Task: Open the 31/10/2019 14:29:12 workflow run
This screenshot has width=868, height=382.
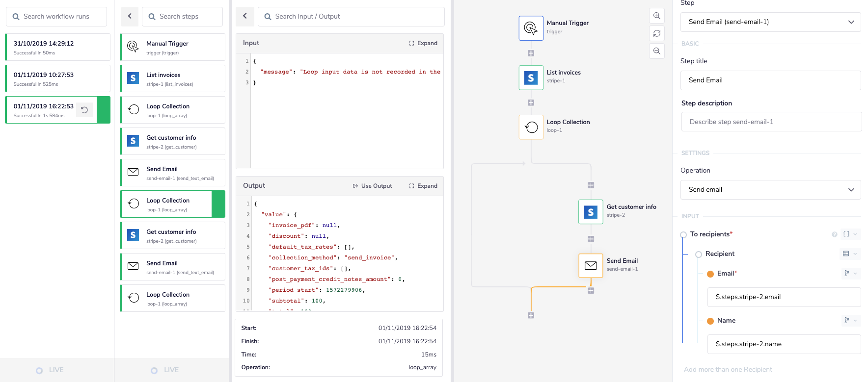Action: coord(57,47)
